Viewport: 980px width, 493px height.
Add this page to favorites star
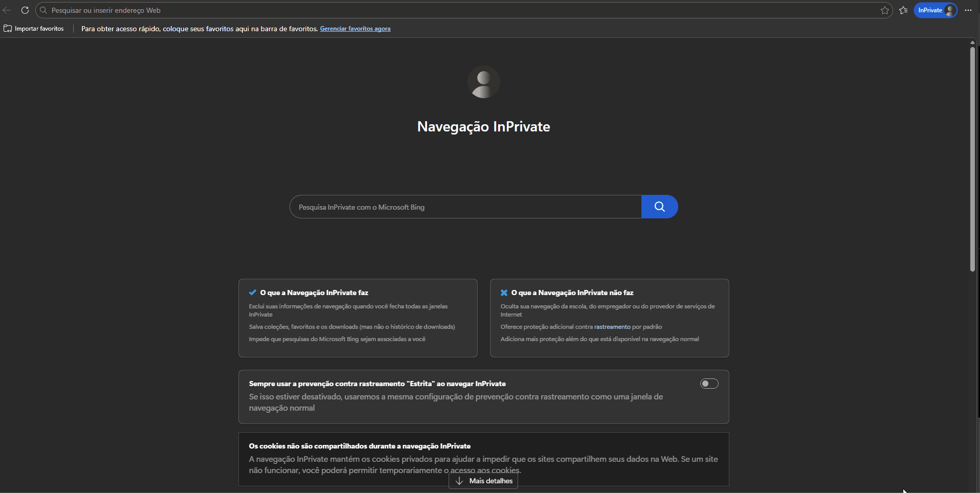[x=884, y=10]
